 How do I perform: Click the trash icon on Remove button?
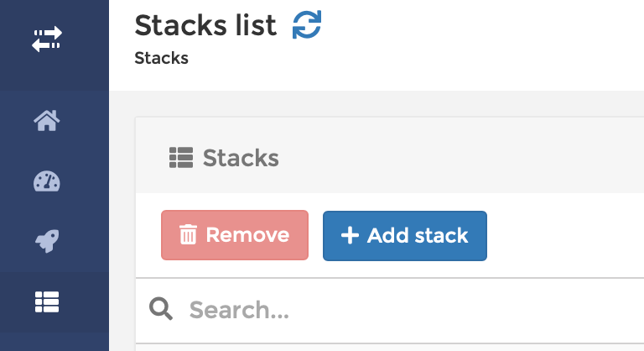coord(189,235)
